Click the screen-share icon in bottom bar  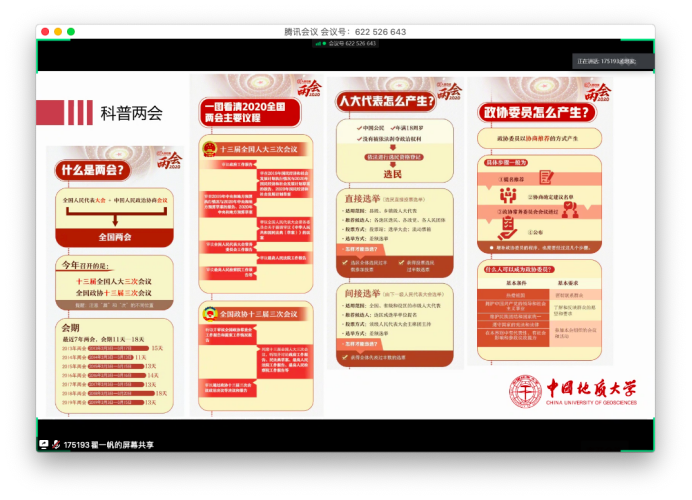pos(43,444)
